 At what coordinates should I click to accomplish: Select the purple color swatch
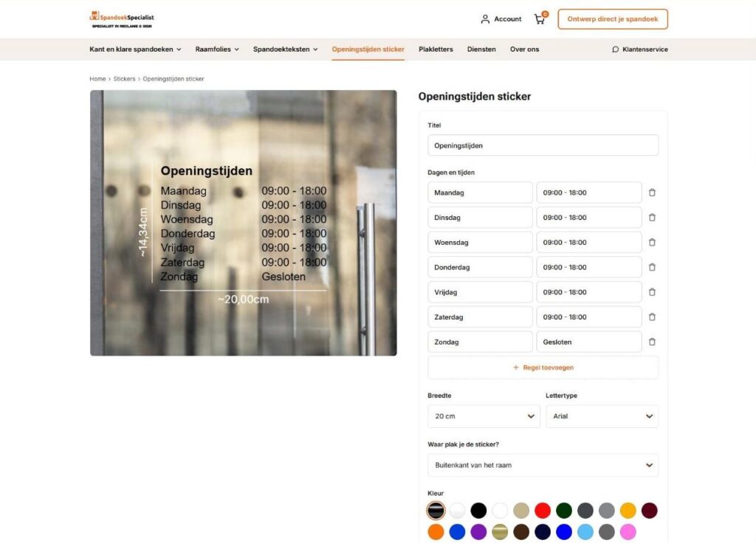[478, 531]
